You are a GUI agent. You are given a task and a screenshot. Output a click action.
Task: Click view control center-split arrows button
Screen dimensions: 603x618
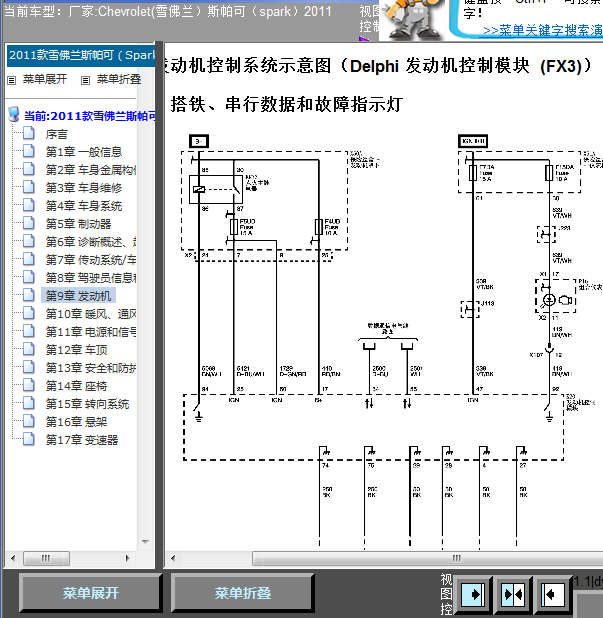(513, 594)
